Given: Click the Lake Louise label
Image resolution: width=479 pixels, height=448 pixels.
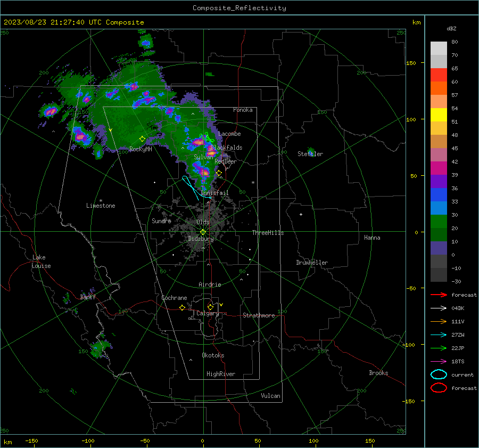Looking at the screenshot, I should click(41, 262).
